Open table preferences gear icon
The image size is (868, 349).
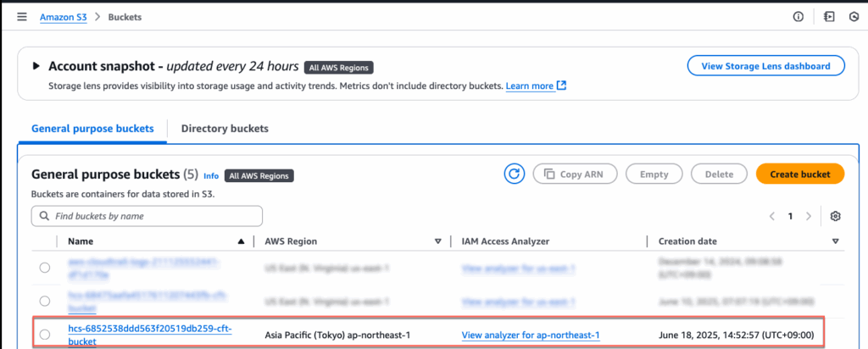[x=835, y=216]
